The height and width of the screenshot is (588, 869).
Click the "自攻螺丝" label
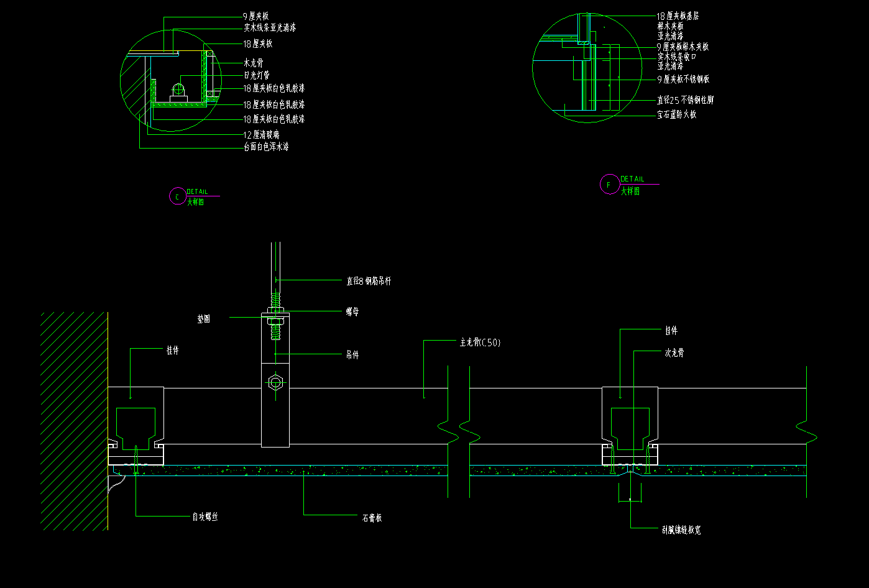tap(205, 517)
